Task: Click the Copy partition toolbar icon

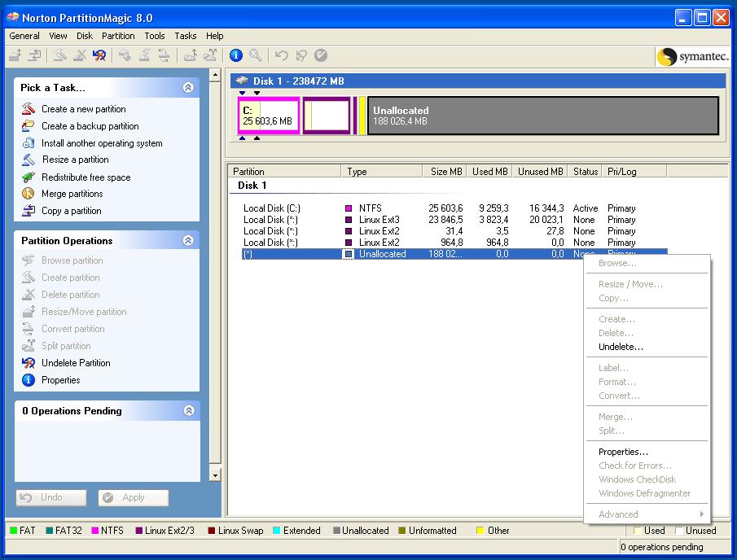Action: 35,55
